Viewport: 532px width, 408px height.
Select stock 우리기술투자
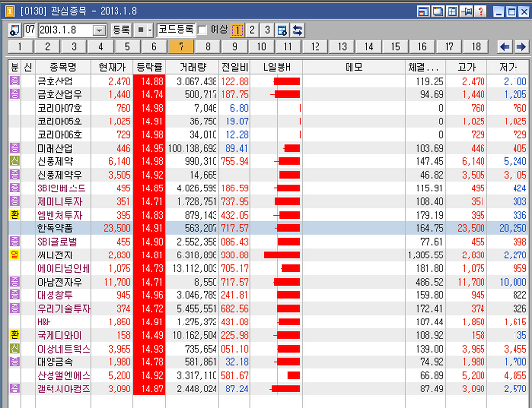[x=64, y=309]
